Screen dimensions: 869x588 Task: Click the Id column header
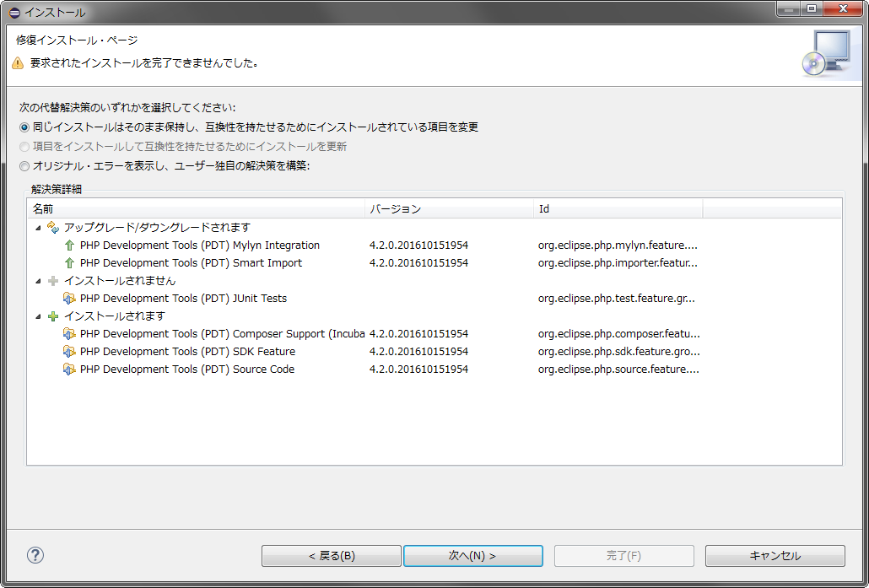[x=618, y=209]
